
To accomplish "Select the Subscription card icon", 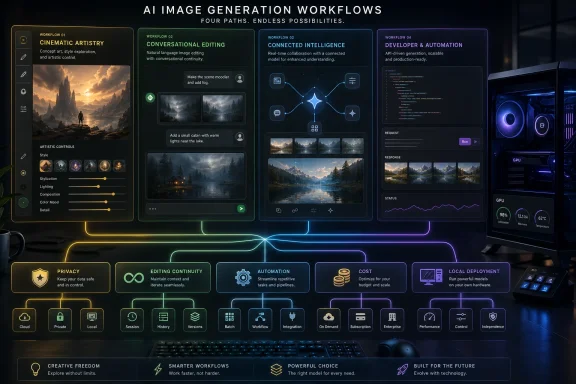I will pos(360,319).
